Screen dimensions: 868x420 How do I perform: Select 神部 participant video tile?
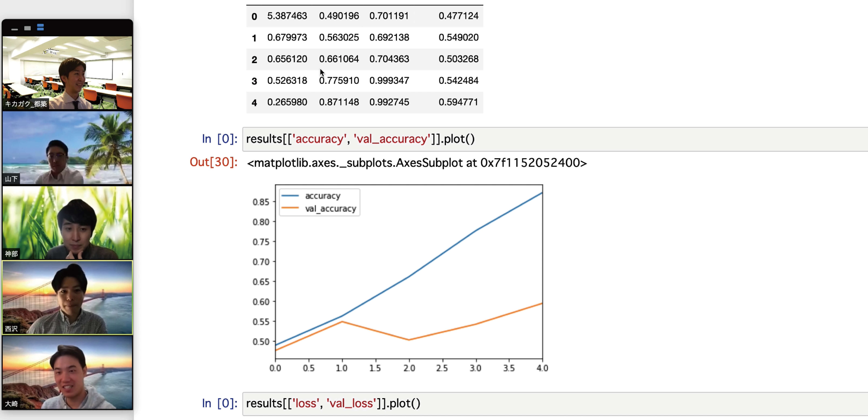click(x=67, y=222)
